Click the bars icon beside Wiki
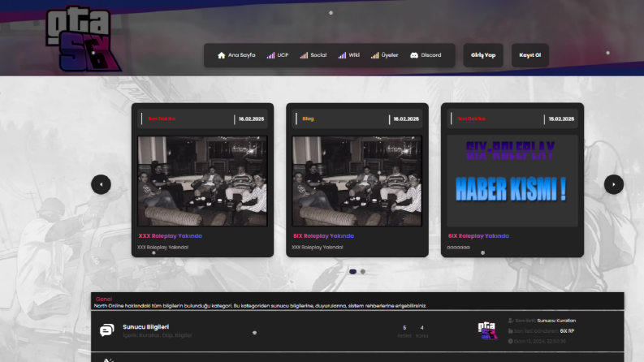Image resolution: width=644 pixels, height=362 pixels. click(x=342, y=55)
